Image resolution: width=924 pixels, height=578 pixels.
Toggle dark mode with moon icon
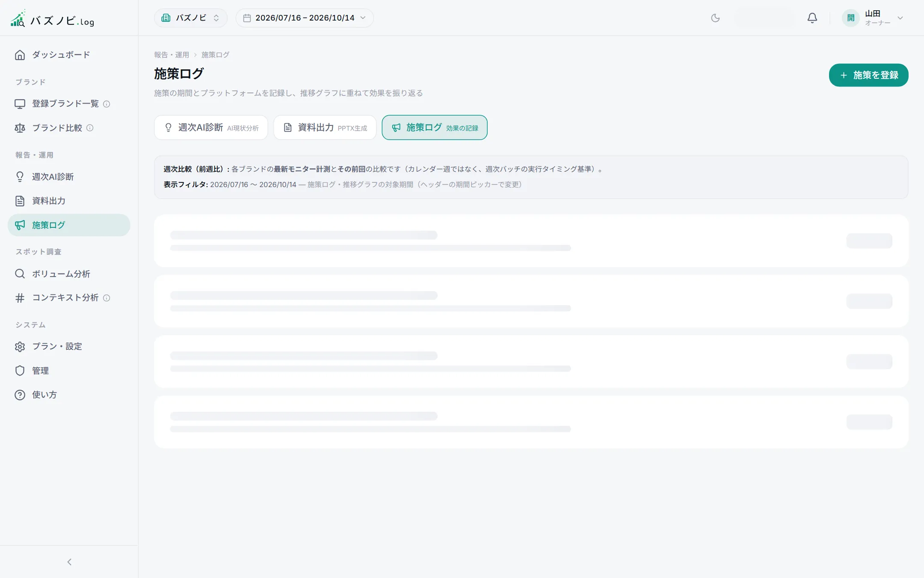715,18
